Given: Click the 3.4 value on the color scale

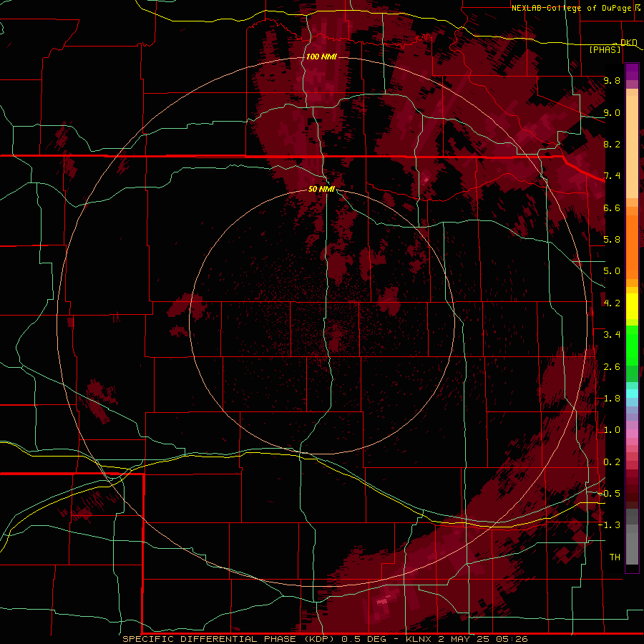Looking at the screenshot, I should [x=612, y=335].
